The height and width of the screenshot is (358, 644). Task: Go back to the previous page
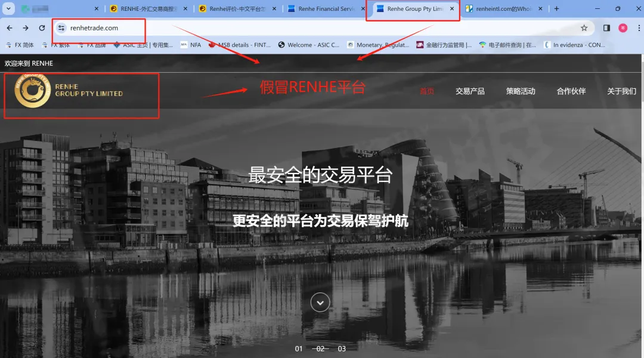(x=10, y=28)
